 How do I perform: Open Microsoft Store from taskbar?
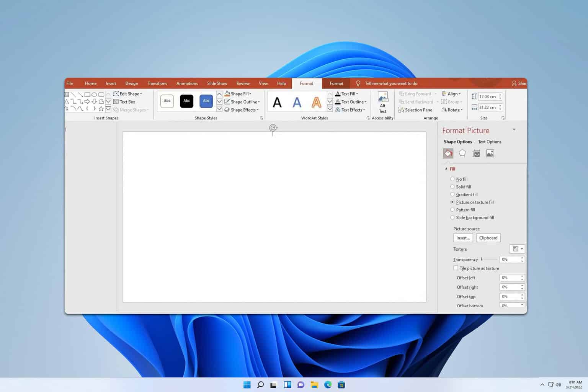[341, 385]
